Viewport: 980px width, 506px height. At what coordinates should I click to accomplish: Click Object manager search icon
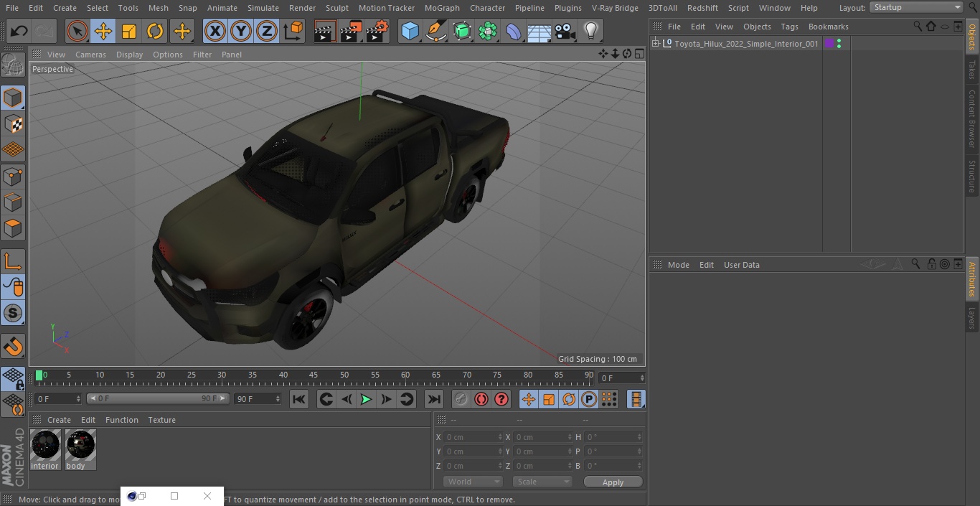(918, 27)
